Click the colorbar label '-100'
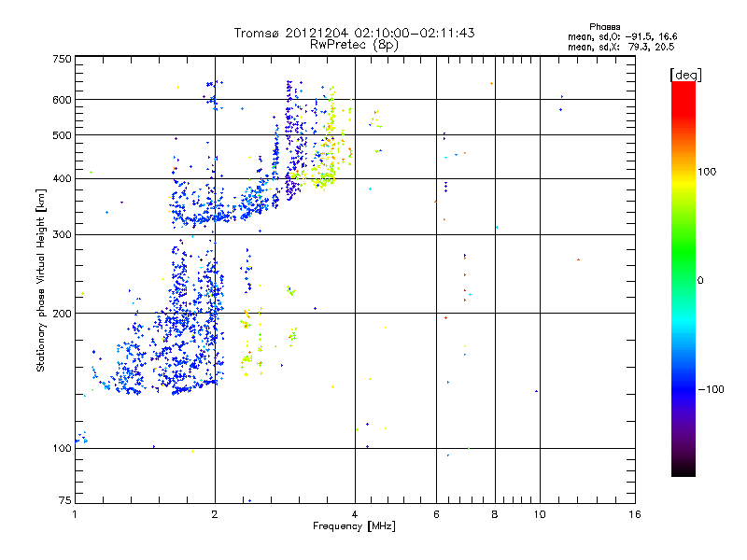This screenshot has width=747, height=560. pos(711,389)
